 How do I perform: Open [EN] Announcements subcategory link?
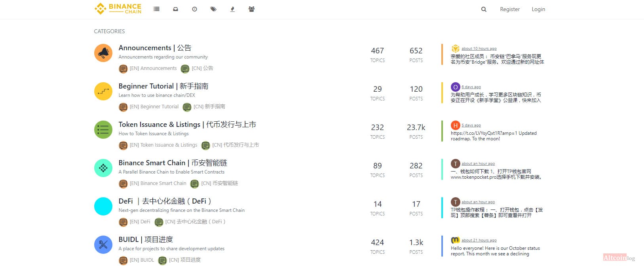(153, 68)
